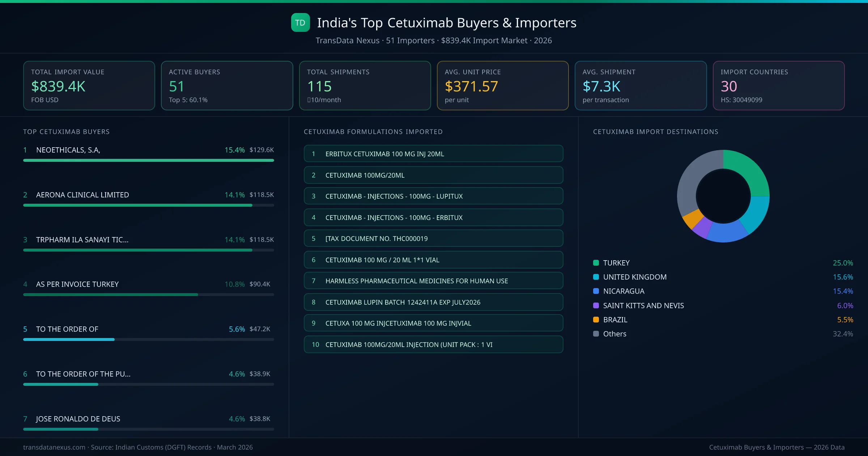Viewport: 868px width, 456px height.
Task: Select the Total Shipments card showing 115
Action: (365, 85)
